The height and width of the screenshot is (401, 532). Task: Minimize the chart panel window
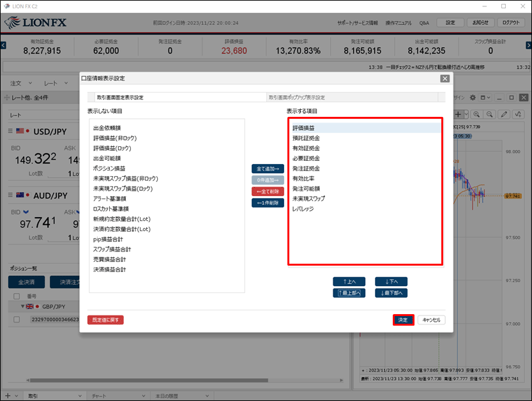499,98
